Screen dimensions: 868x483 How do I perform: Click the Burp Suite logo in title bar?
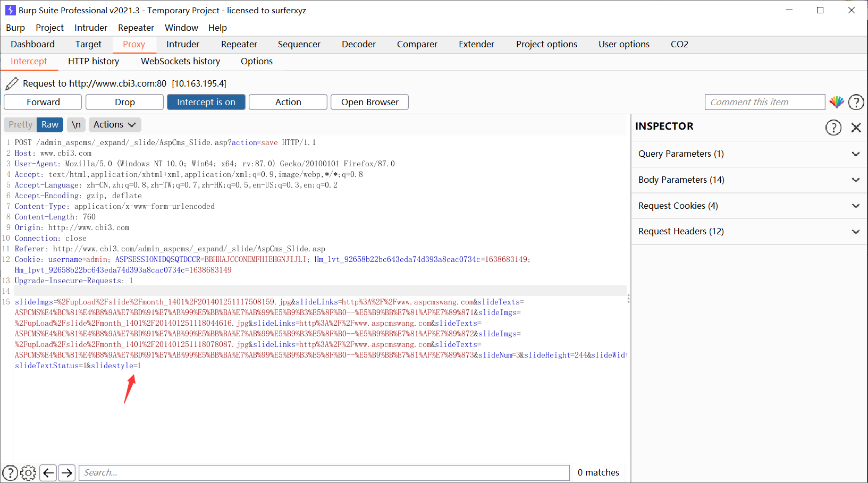(x=10, y=10)
